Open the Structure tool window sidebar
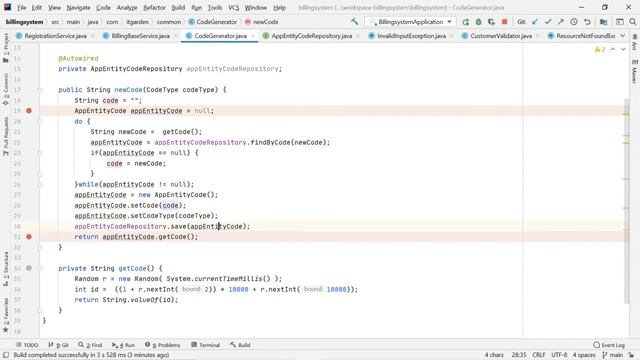Viewport: 640px width, 360px height. click(6, 269)
